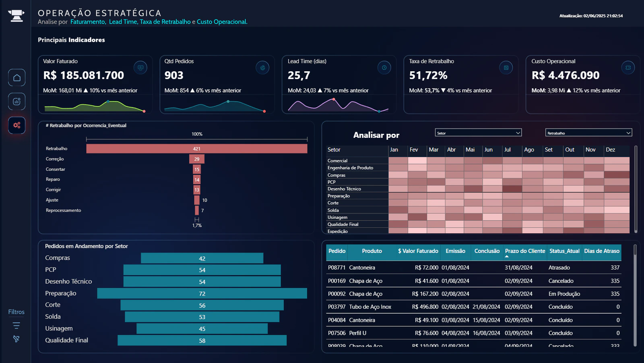This screenshot has width=644, height=363.
Task: Click the Qtd Pedidos card icon
Action: click(262, 68)
